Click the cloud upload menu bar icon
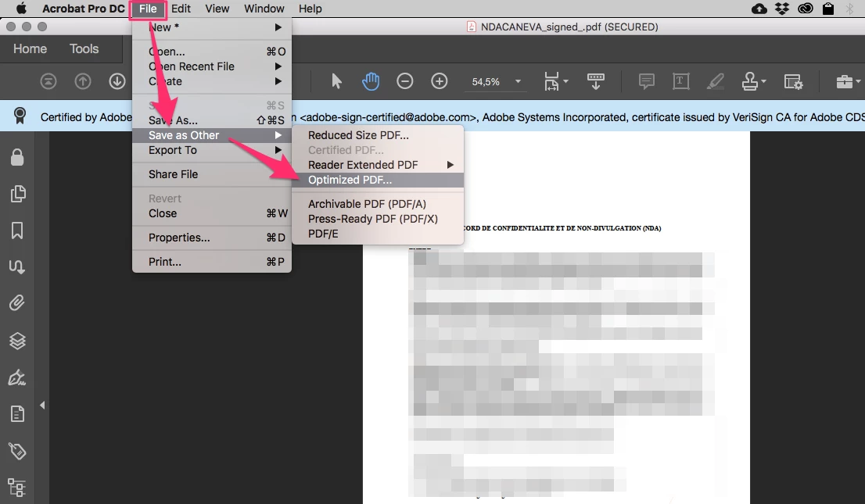The height and width of the screenshot is (504, 865). coord(759,9)
